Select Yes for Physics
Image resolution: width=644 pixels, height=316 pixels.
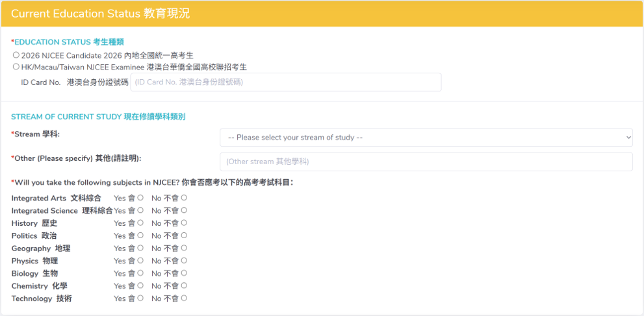coord(140,261)
